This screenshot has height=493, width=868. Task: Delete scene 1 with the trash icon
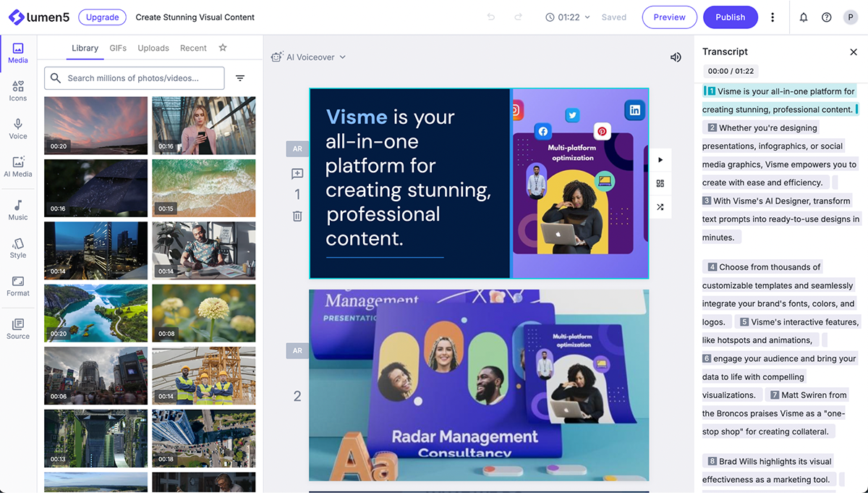pyautogui.click(x=297, y=216)
